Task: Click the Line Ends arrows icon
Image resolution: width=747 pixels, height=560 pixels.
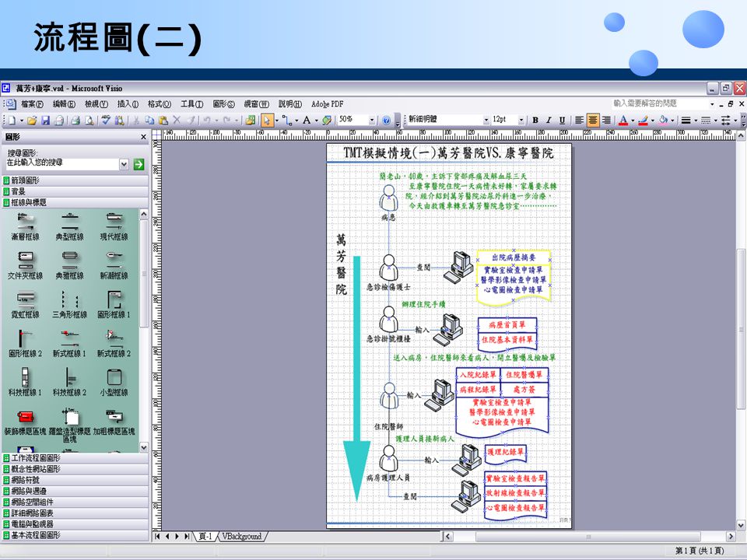Action: pos(725,121)
